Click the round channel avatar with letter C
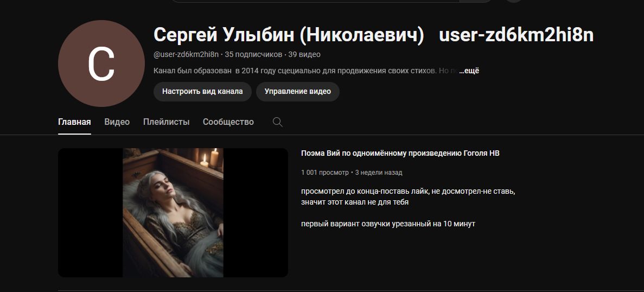The image size is (644, 292). tap(101, 64)
